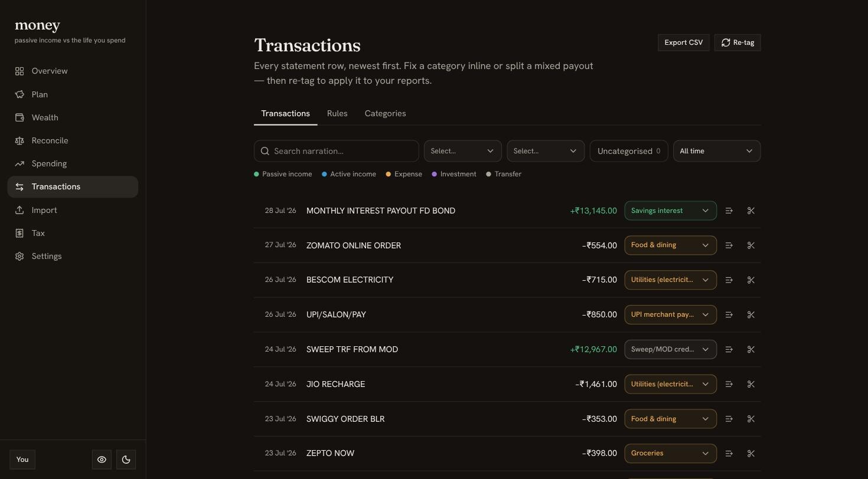Open Wealth in the sidebar
Viewport: 868px width, 479px height.
pyautogui.click(x=73, y=117)
